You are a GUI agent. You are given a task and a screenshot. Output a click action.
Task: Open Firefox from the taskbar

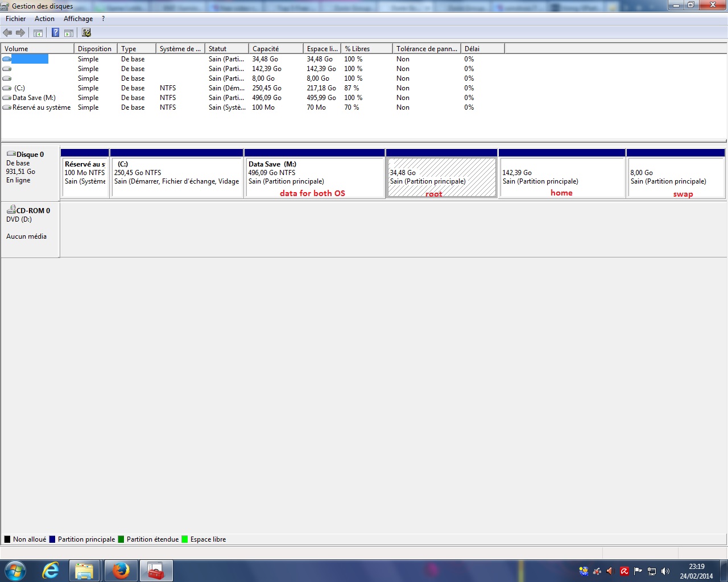[x=121, y=571]
